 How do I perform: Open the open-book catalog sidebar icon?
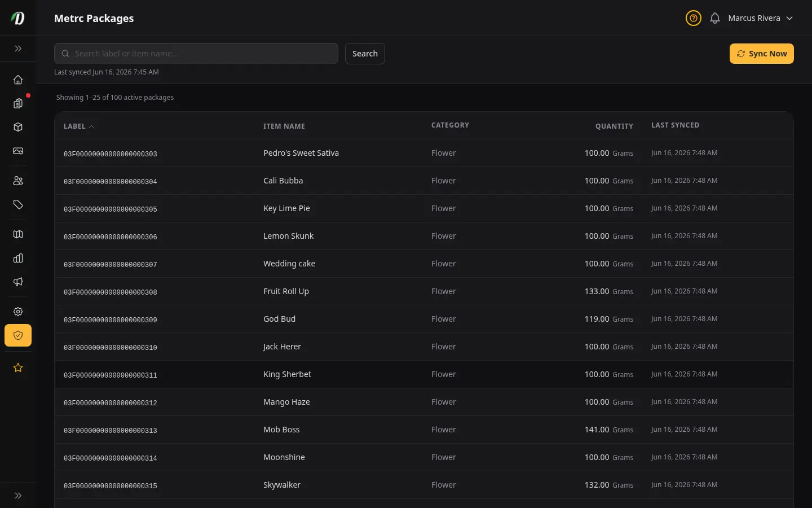point(18,234)
